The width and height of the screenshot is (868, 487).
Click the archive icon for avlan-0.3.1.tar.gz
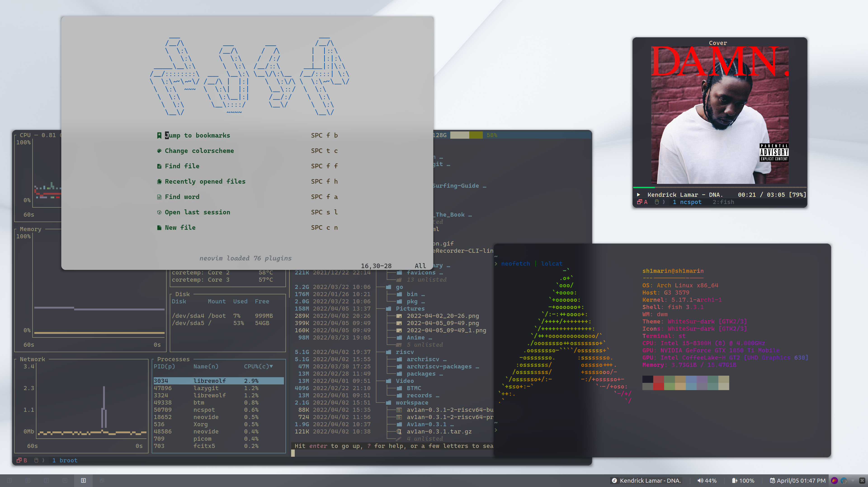tap(399, 431)
